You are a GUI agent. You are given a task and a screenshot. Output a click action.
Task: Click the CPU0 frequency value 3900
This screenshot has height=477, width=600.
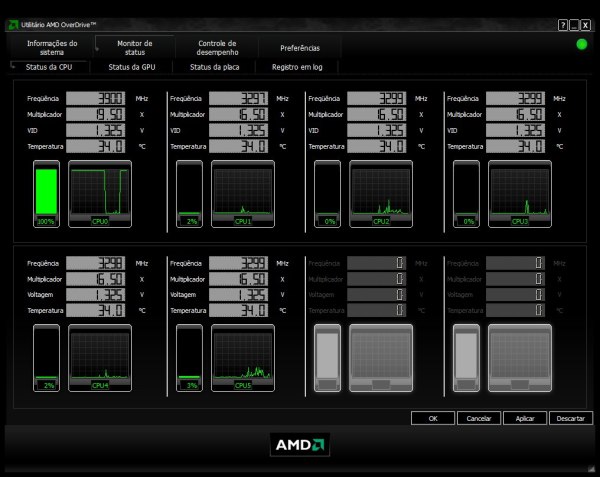point(95,98)
